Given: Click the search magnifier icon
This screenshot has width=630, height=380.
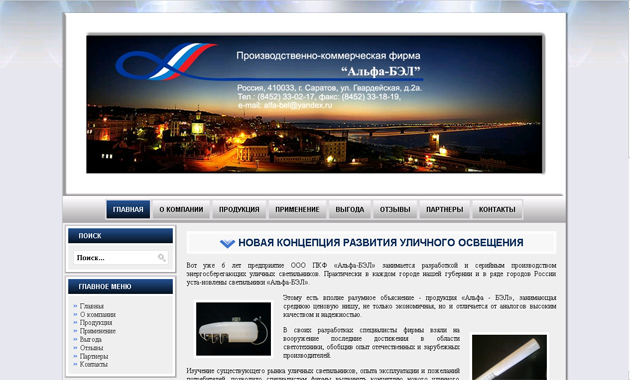Looking at the screenshot, I should pyautogui.click(x=162, y=257).
